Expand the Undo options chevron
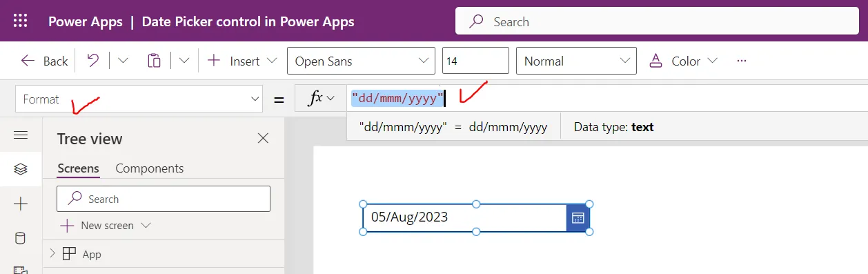Viewport: 868px width, 274px height. [x=123, y=61]
